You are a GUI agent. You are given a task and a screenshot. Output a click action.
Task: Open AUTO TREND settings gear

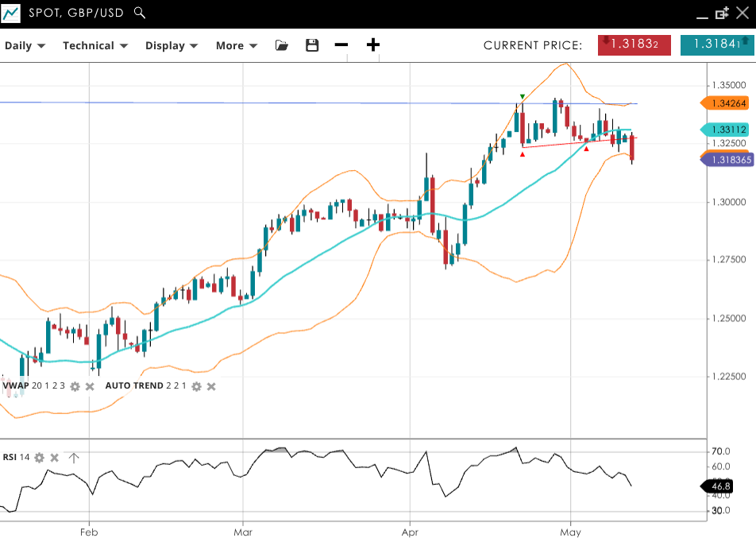(196, 386)
